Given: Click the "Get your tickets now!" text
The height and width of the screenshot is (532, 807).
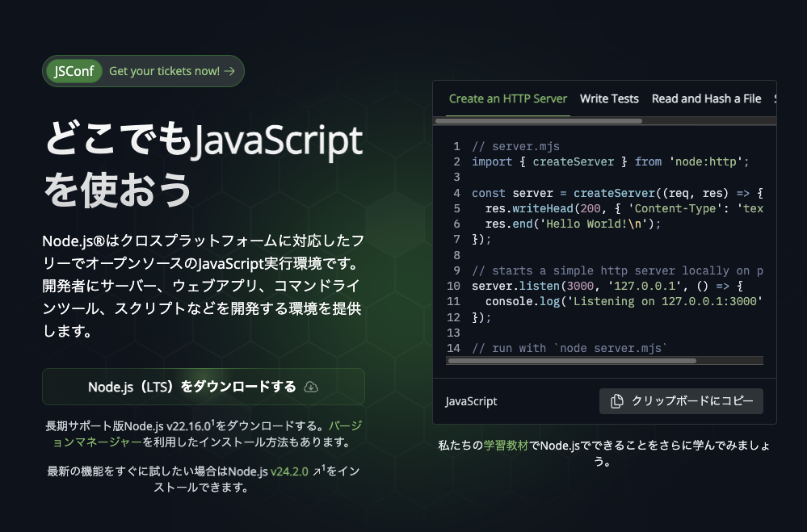Looking at the screenshot, I should click(164, 71).
